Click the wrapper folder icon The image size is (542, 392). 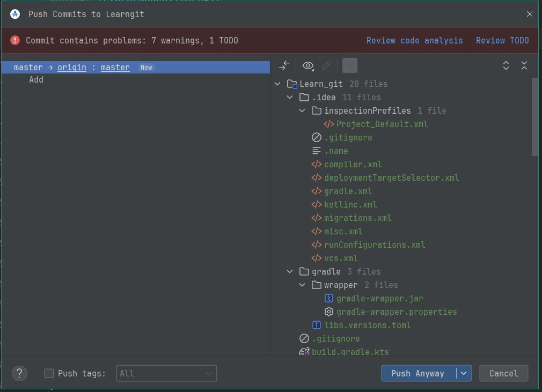316,285
